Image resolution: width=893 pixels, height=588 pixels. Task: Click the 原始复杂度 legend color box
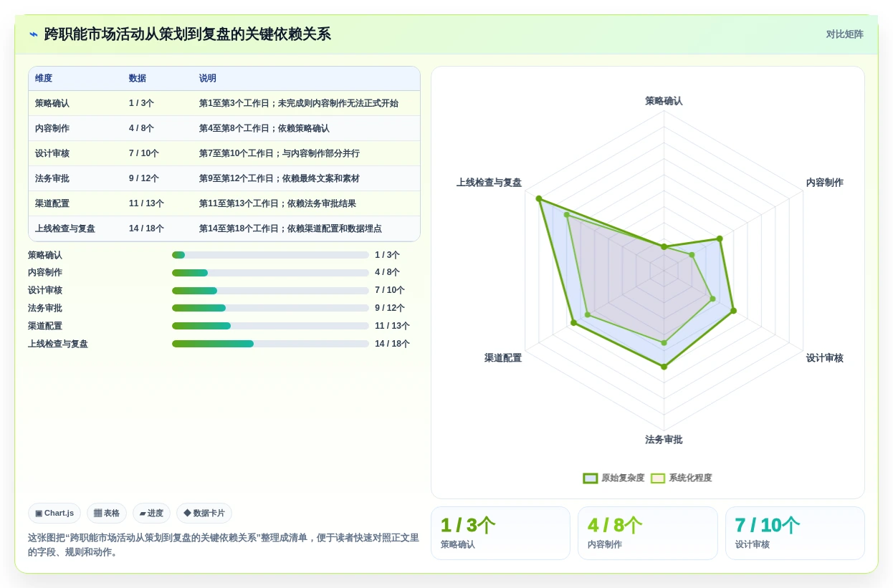pos(591,478)
